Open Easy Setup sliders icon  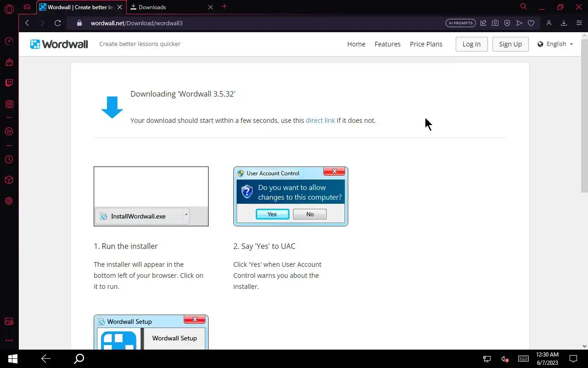point(579,23)
